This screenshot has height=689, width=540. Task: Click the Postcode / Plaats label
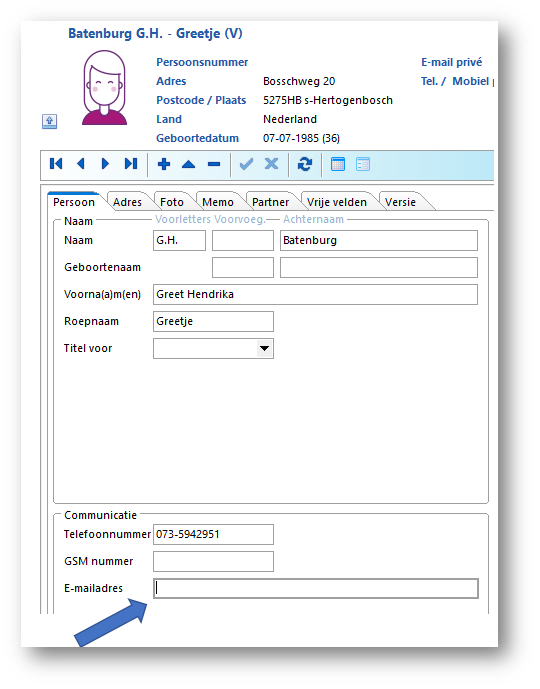click(201, 100)
